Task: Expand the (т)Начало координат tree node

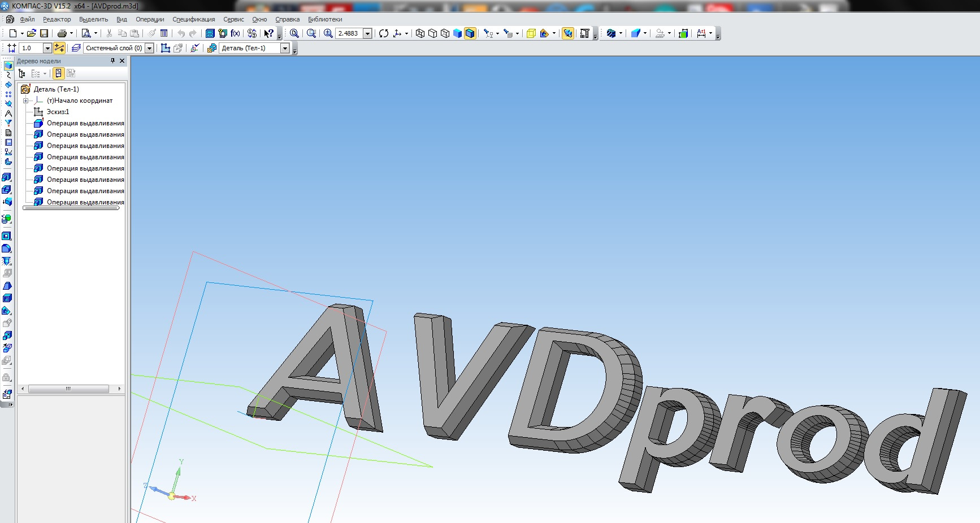Action: tap(25, 101)
